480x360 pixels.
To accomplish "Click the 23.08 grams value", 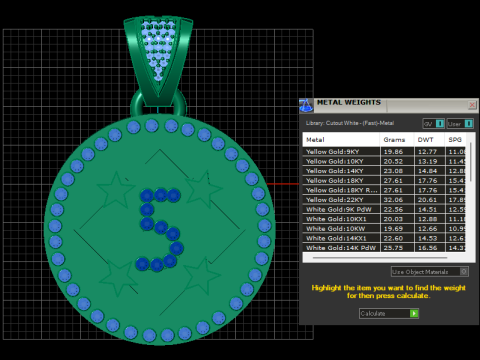I will point(393,171).
